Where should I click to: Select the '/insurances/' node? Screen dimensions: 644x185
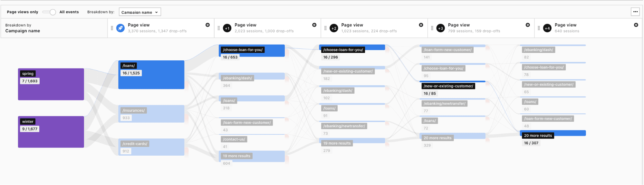(x=151, y=114)
